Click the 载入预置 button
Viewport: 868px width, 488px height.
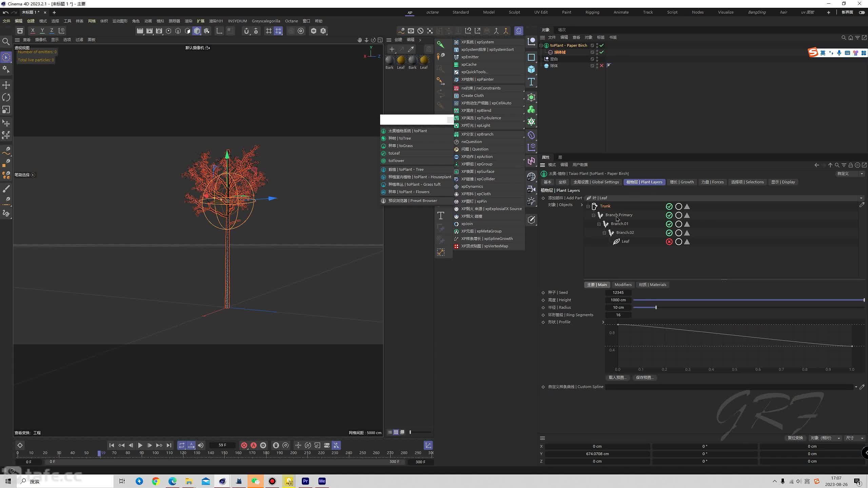coord(617,378)
